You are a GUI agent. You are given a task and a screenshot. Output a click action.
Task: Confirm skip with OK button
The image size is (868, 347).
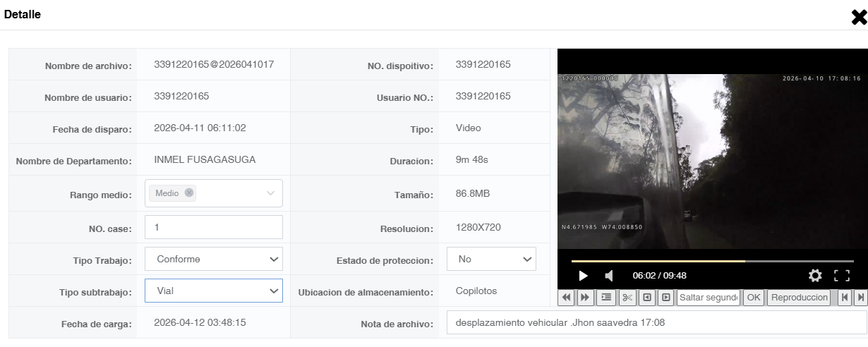754,298
